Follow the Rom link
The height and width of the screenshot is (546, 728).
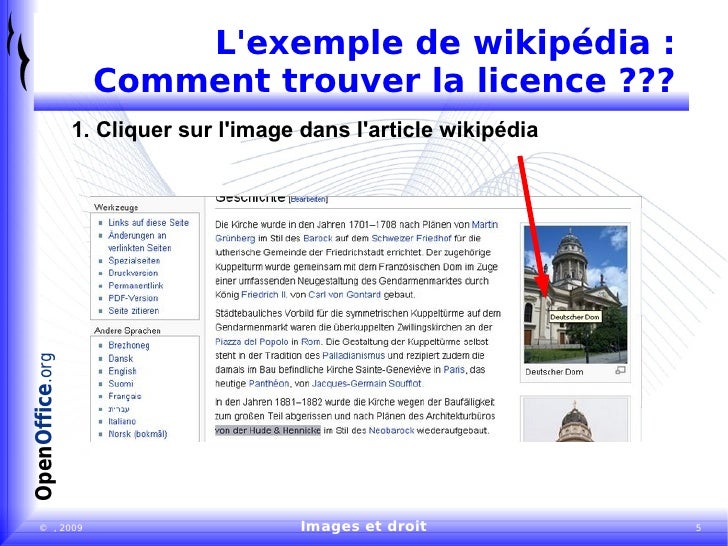311,342
